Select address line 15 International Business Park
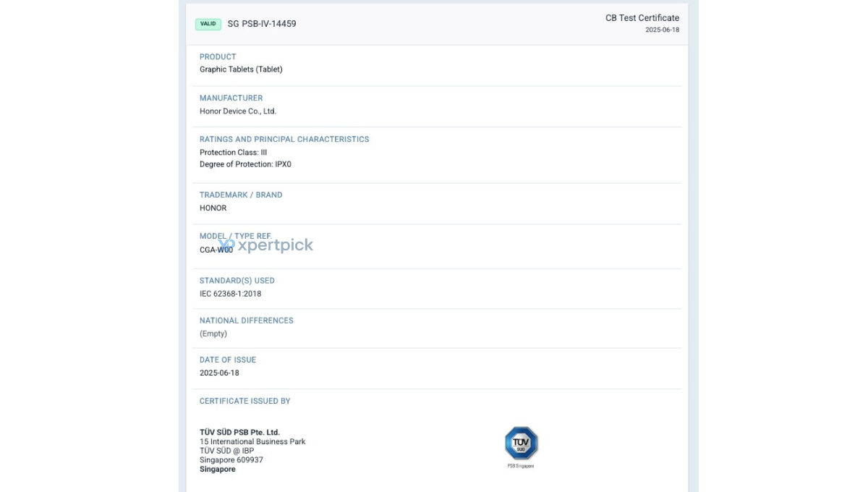868x492 pixels. [x=252, y=441]
